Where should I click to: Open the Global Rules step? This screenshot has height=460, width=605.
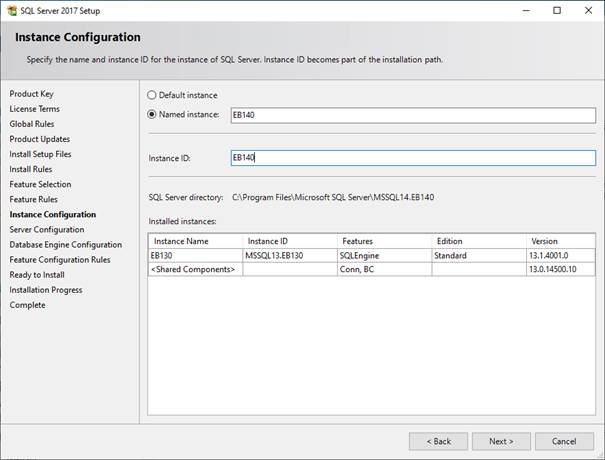[x=32, y=124]
